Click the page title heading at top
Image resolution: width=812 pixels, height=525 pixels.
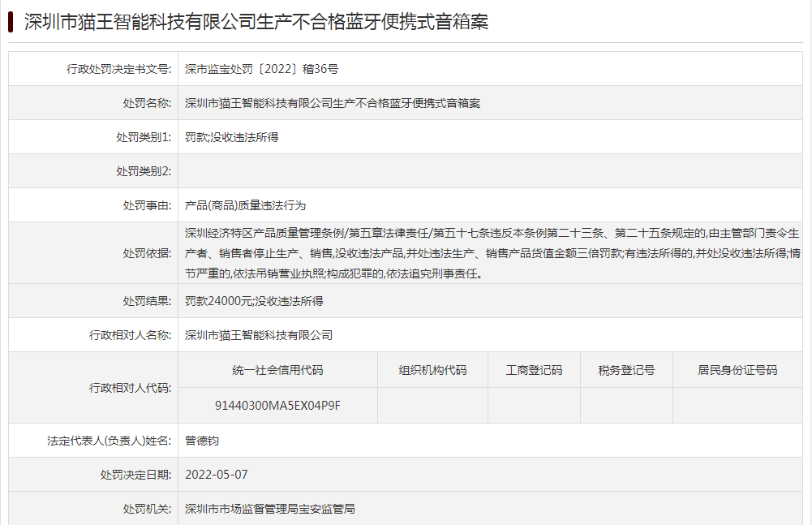tap(256, 22)
